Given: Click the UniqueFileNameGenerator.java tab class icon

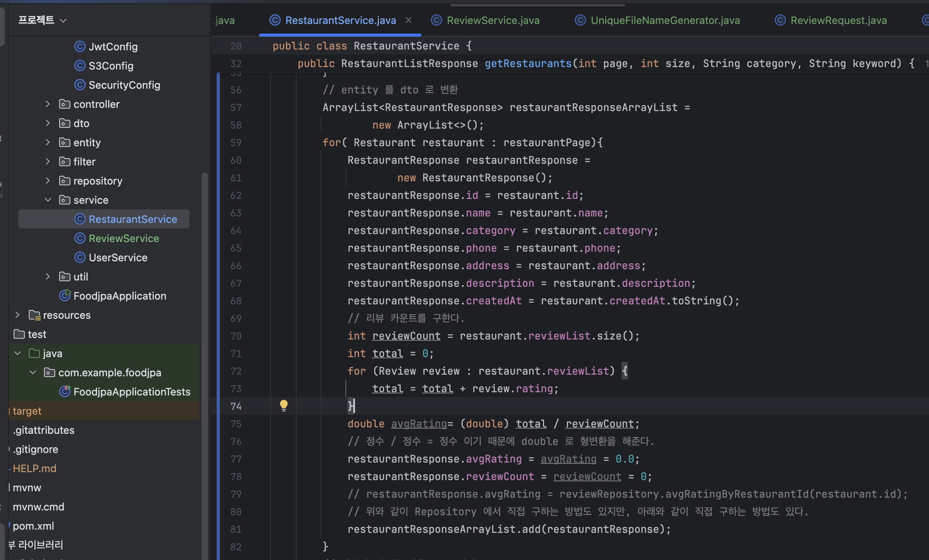Looking at the screenshot, I should click(x=580, y=20).
